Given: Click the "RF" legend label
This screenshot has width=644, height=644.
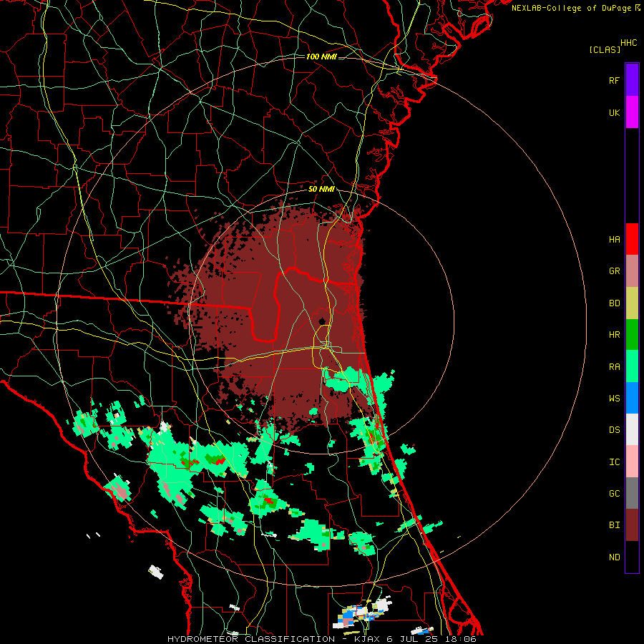Looking at the screenshot, I should (x=614, y=80).
